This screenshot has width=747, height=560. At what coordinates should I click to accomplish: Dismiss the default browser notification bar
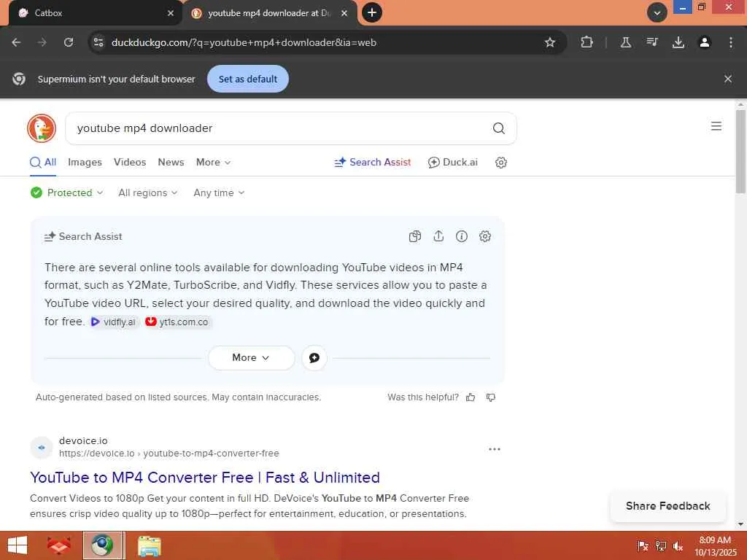(x=727, y=79)
